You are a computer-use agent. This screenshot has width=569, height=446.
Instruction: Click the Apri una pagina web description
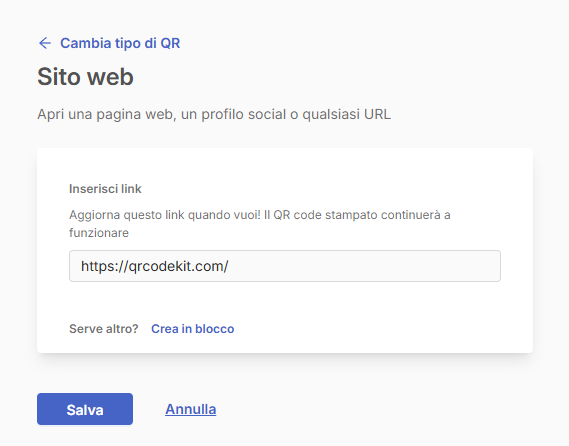pyautogui.click(x=214, y=114)
